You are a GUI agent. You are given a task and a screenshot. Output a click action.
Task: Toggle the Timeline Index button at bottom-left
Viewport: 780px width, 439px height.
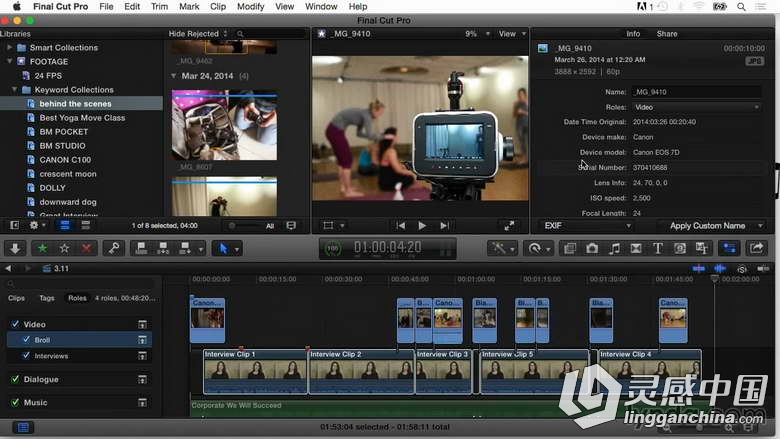(23, 427)
